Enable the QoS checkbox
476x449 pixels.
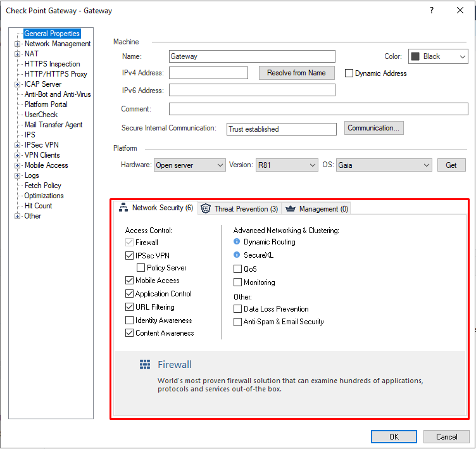[238, 269]
